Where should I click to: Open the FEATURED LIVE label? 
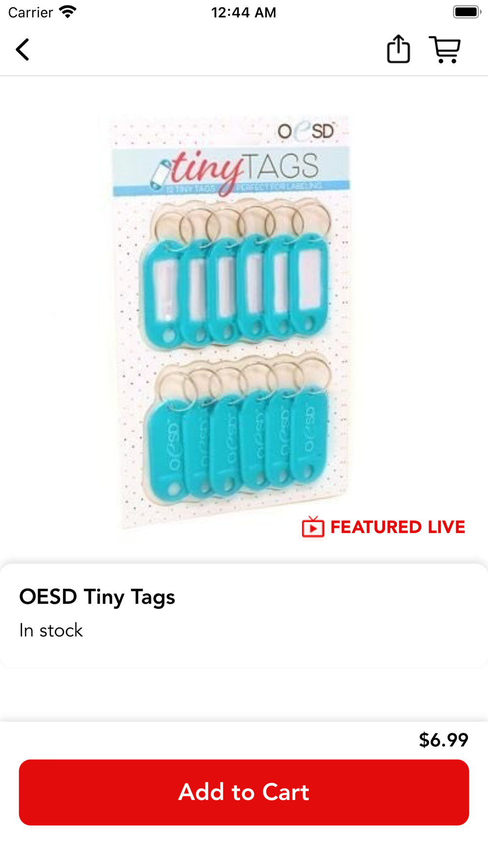click(x=397, y=527)
